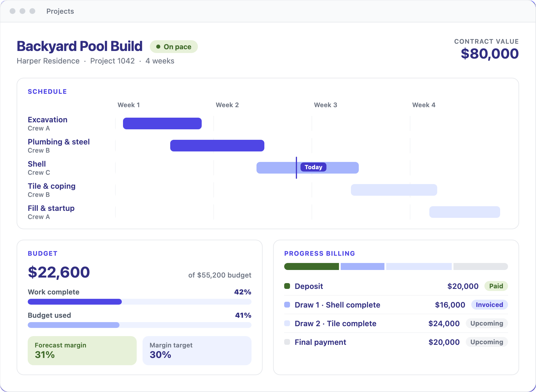Click the Work complete progress bar
Image resolution: width=536 pixels, height=392 pixels.
140,302
